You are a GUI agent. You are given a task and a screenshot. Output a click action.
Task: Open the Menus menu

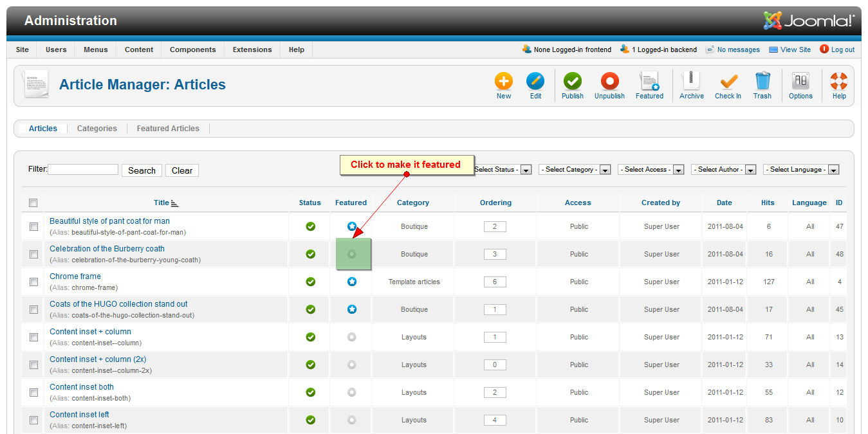pyautogui.click(x=96, y=50)
